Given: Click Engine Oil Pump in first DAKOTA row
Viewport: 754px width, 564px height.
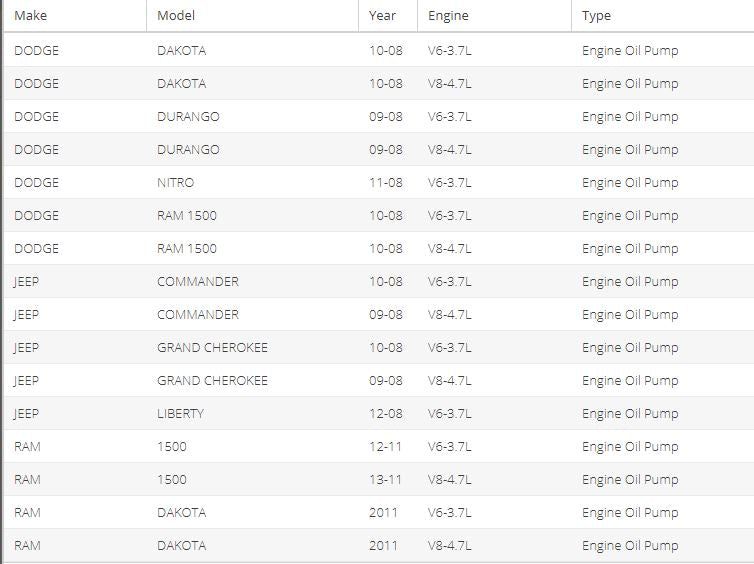Looking at the screenshot, I should pos(630,50).
